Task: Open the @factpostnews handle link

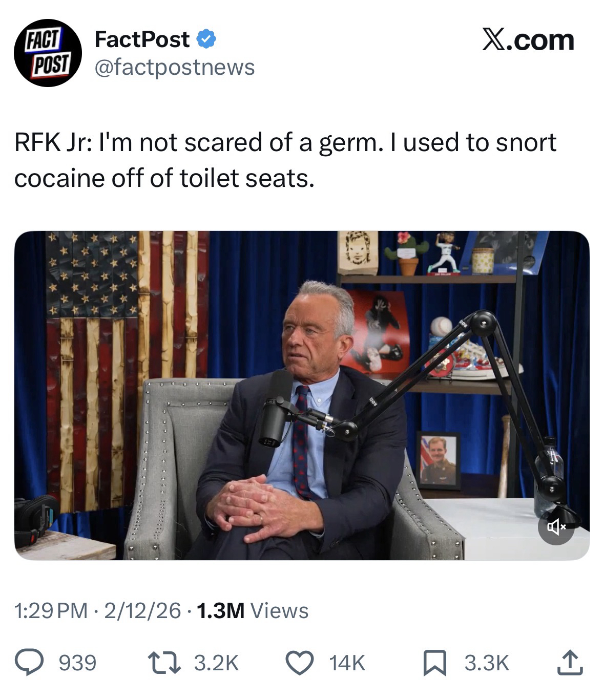Action: (x=175, y=67)
